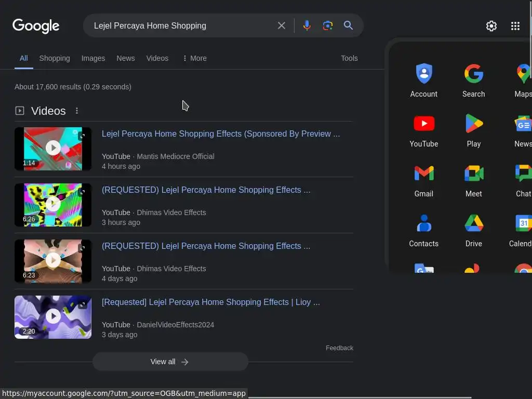
Task: Open Google News from apps panel
Action: tap(523, 130)
